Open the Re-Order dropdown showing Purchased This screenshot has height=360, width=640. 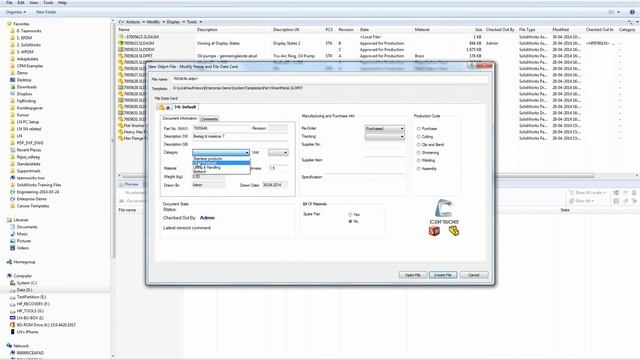385,129
